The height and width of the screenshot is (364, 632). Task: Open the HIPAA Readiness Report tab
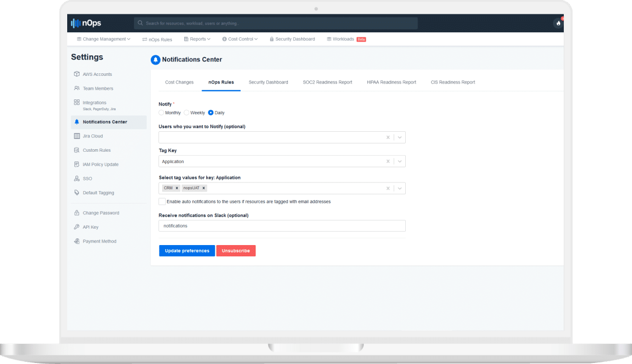391,82
